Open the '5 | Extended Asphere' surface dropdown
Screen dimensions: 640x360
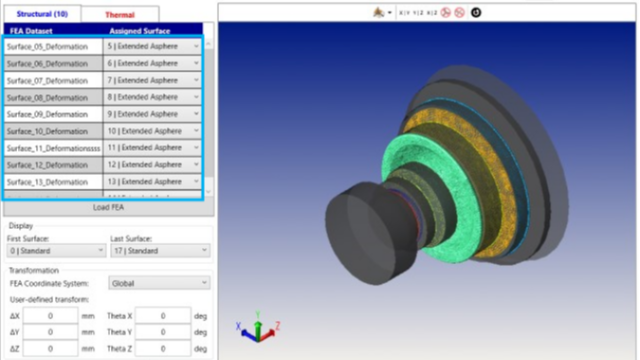click(153, 46)
